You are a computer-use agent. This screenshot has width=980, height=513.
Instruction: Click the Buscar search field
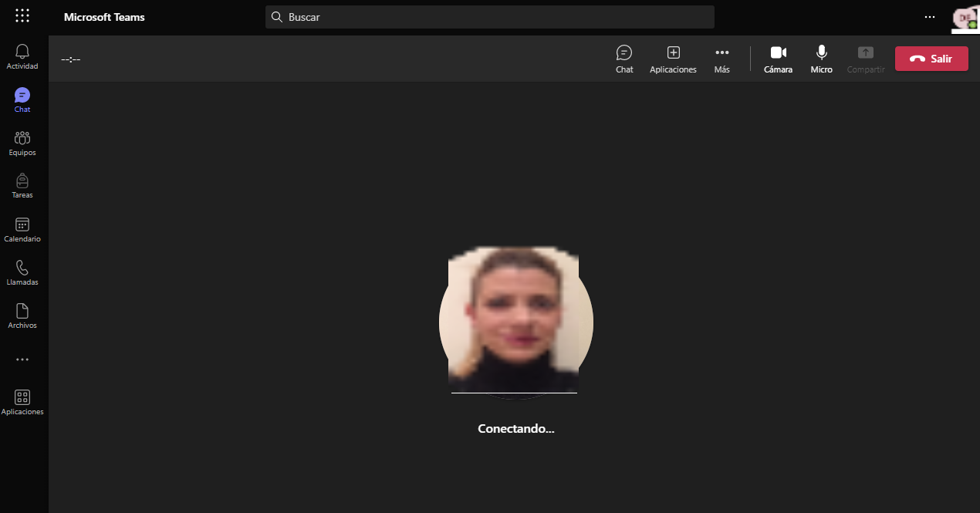[x=490, y=17]
